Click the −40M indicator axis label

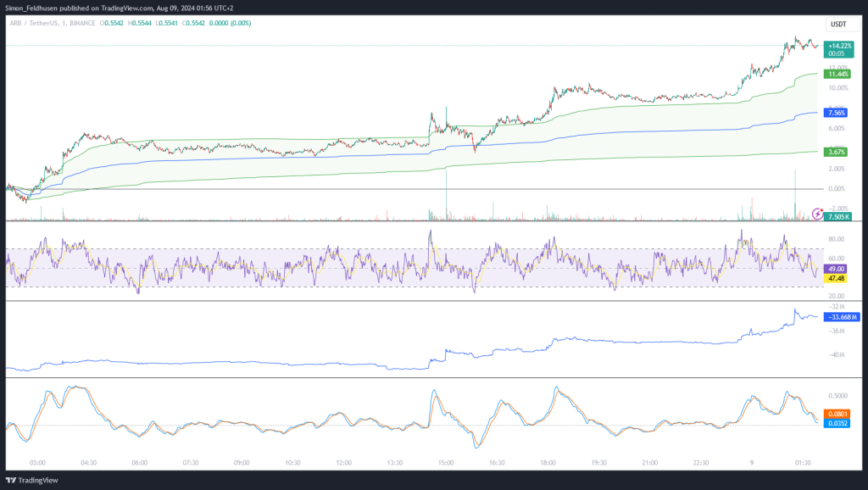[836, 355]
